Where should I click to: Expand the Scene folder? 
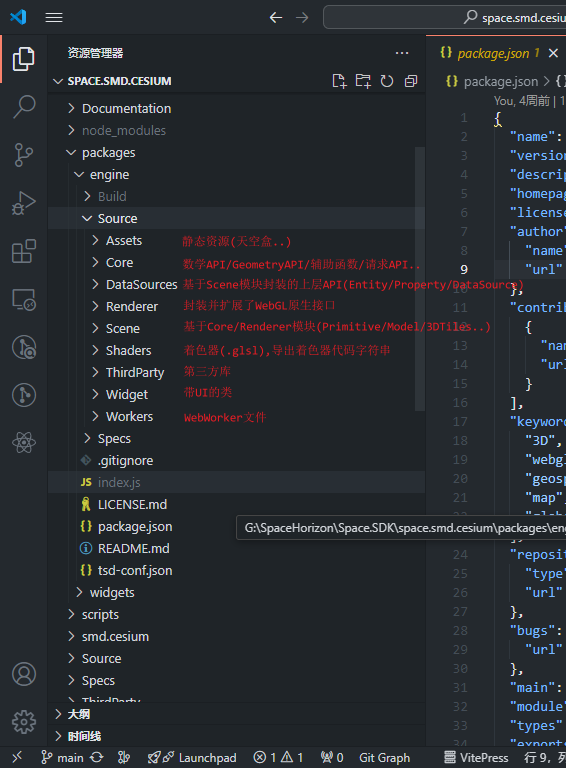[122, 329]
